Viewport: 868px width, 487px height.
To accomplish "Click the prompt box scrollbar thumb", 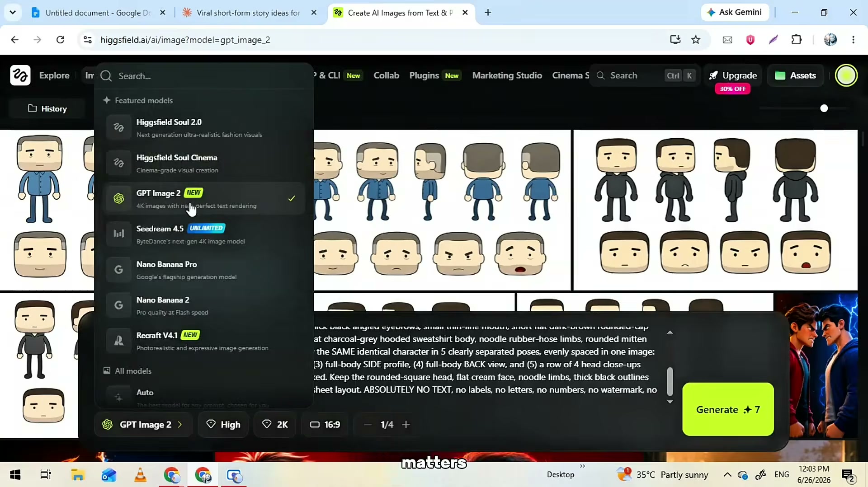I will pyautogui.click(x=670, y=381).
